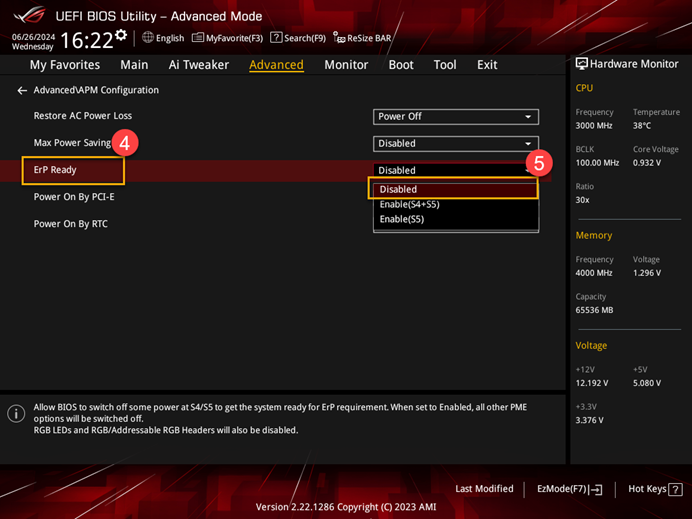The height and width of the screenshot is (519, 692).
Task: Switch to Main tab
Action: point(134,65)
